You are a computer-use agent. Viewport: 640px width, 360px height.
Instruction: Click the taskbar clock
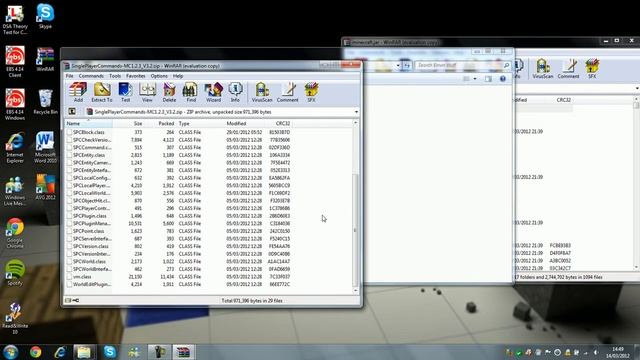[x=618, y=352]
